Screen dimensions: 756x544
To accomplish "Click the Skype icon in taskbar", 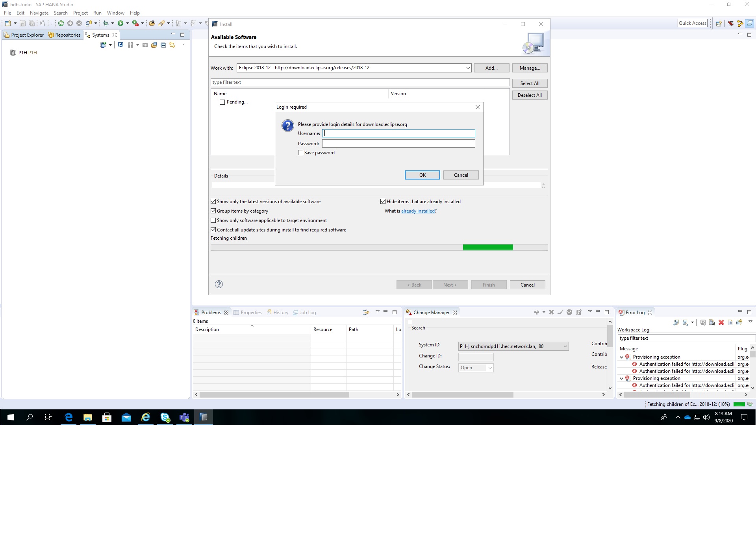I will [x=165, y=417].
